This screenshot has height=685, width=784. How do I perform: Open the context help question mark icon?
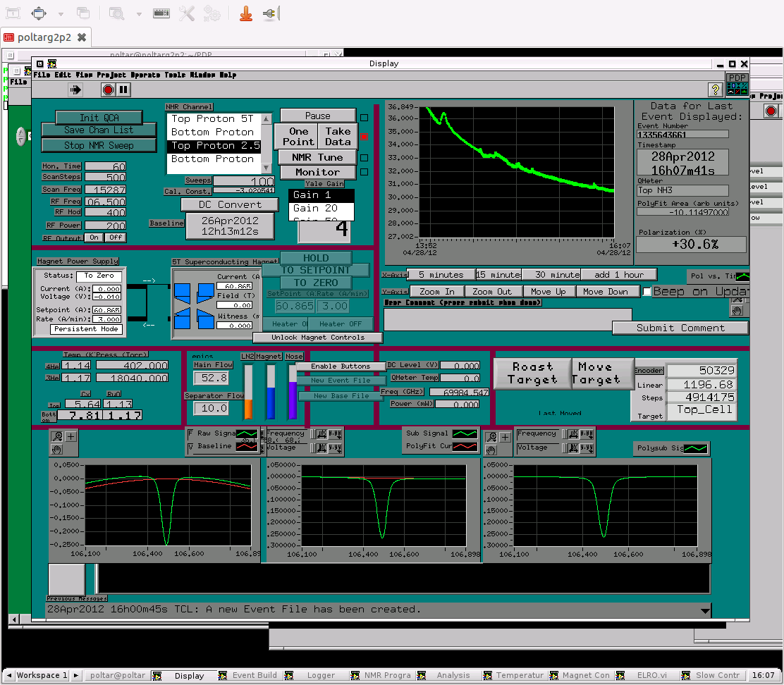pos(716,90)
